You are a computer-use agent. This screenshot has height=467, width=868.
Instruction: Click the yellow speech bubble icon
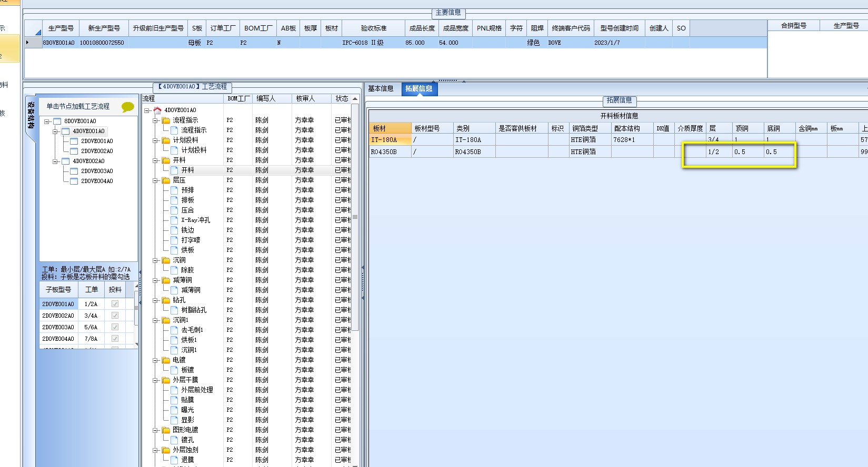pyautogui.click(x=127, y=107)
